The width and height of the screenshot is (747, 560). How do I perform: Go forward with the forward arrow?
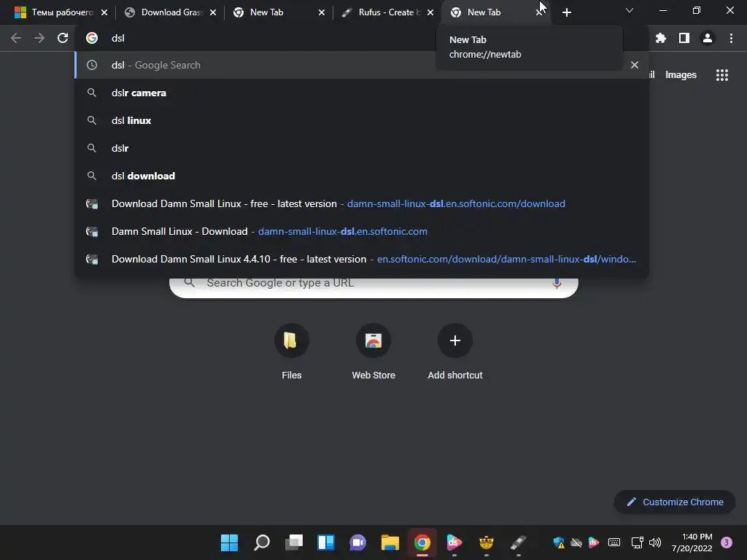[x=39, y=38]
